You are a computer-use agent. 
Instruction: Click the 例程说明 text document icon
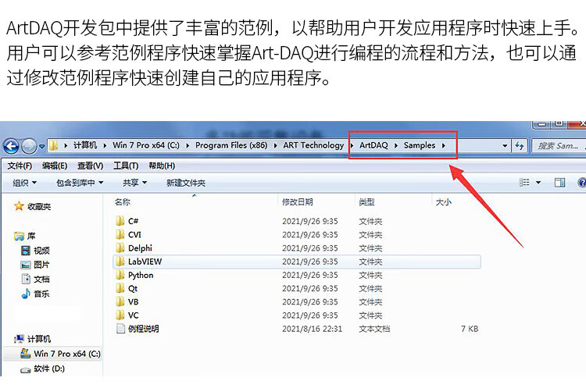click(x=120, y=329)
